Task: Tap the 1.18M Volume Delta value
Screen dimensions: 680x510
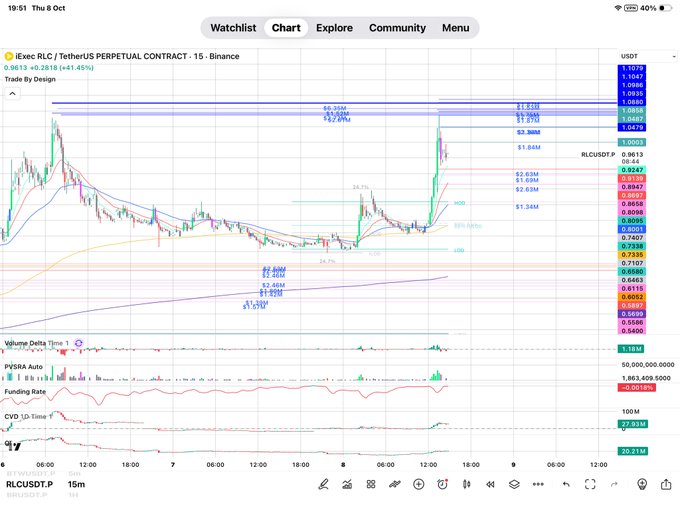Action: (631, 349)
